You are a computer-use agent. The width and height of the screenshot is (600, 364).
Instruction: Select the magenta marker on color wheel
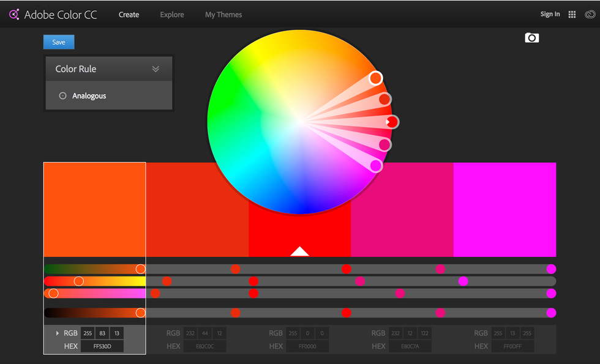coord(375,165)
